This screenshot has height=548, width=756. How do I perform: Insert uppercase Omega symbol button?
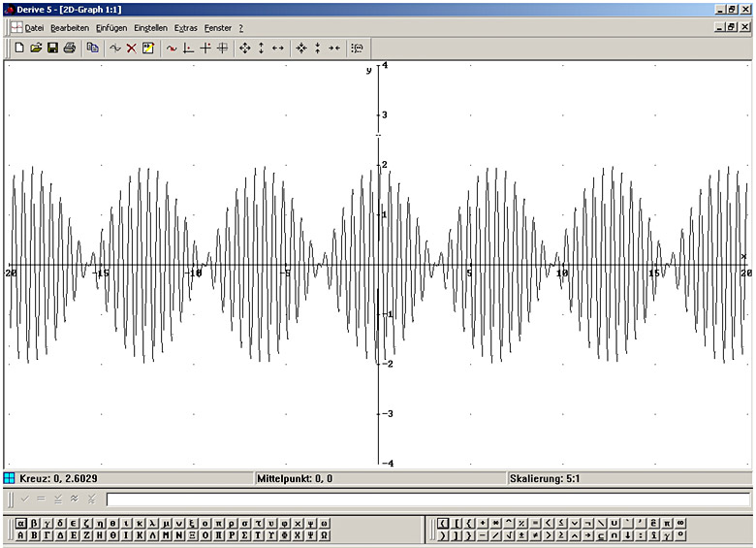point(324,535)
